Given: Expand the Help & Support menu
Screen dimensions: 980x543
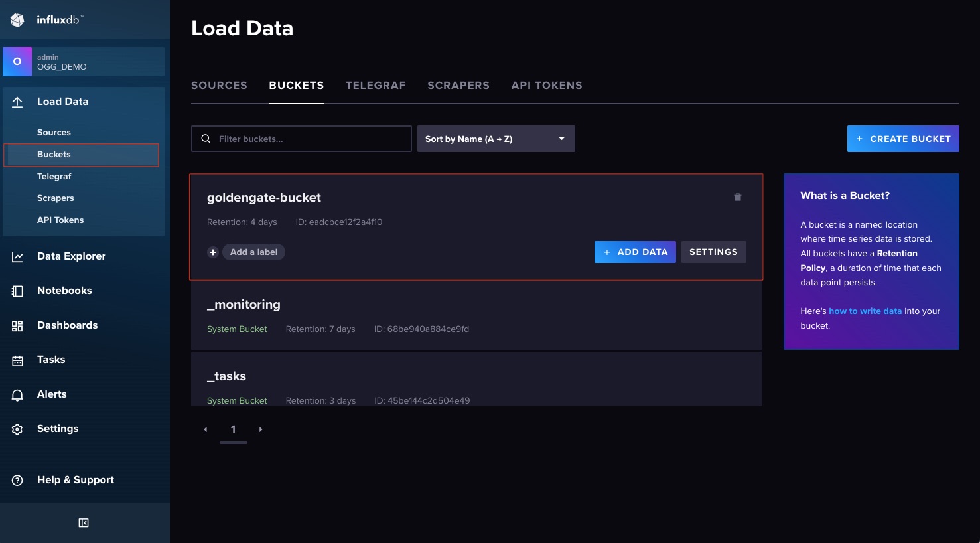Looking at the screenshot, I should click(75, 480).
